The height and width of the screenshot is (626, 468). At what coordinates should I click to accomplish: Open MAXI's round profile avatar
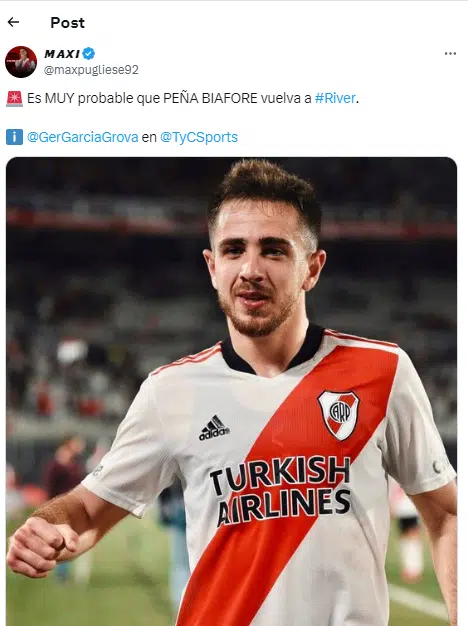(x=21, y=61)
